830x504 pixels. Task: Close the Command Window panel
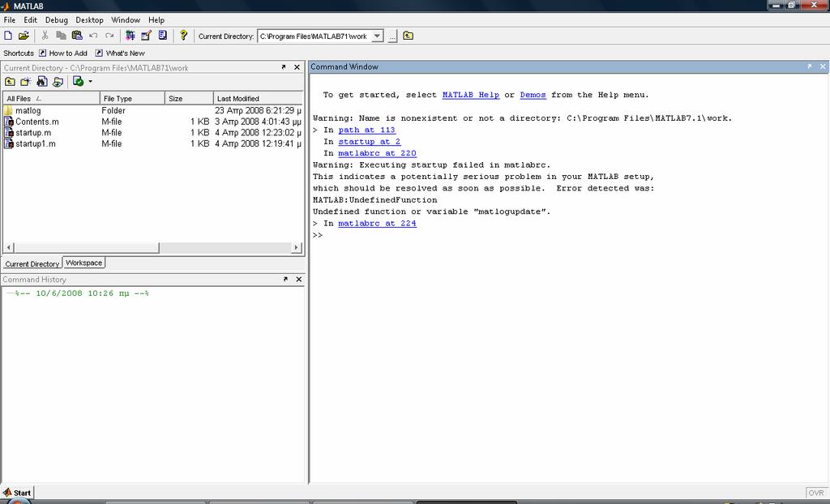coord(823,66)
